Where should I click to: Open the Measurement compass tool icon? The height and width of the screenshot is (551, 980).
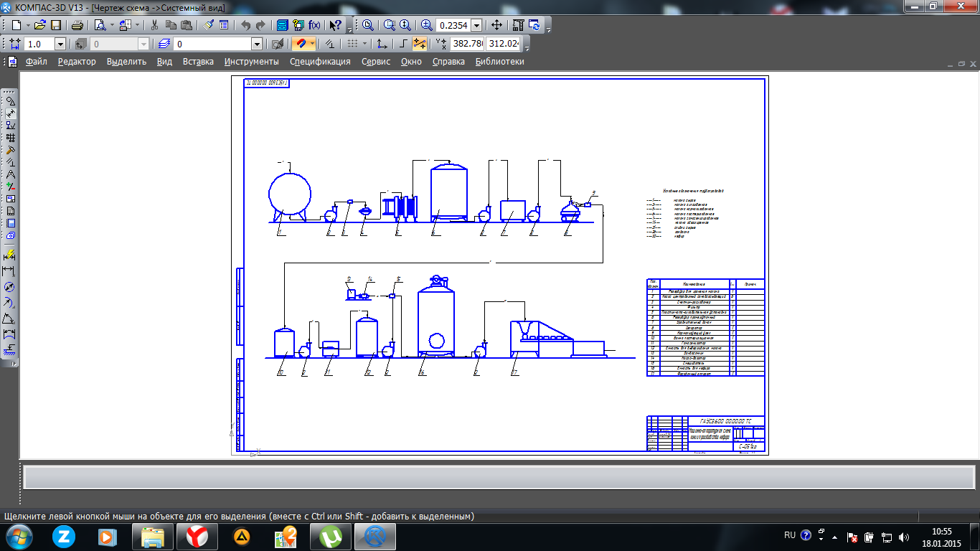pos(10,174)
